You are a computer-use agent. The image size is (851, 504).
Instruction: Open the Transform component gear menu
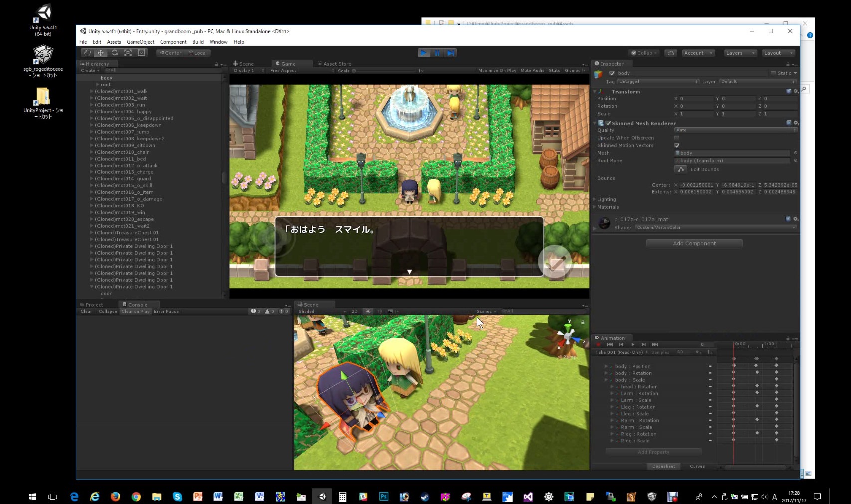point(796,91)
